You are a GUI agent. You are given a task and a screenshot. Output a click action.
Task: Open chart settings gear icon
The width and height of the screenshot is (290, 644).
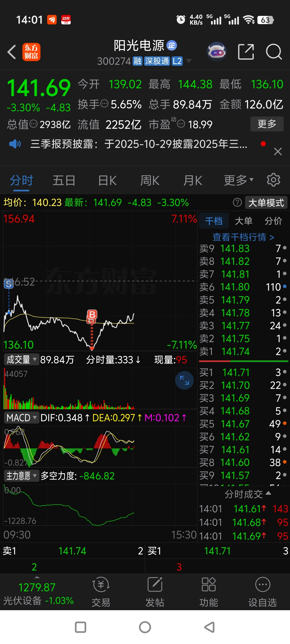(273, 180)
